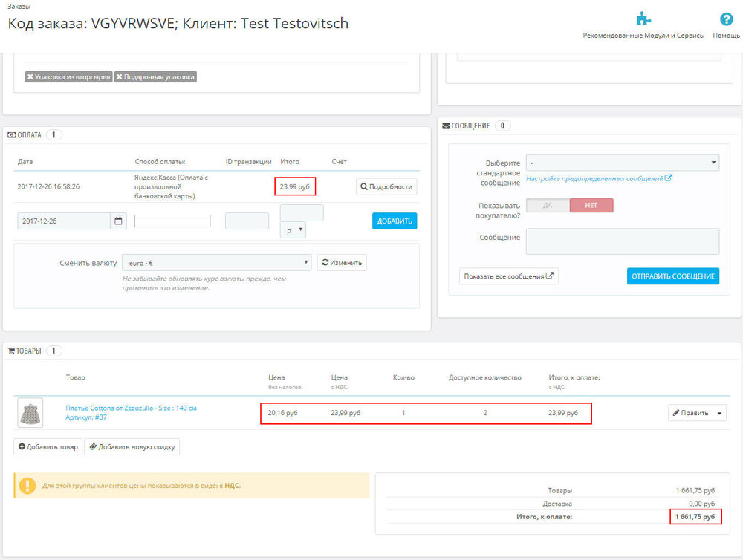This screenshot has height=560, width=743.
Task: Click the Заказы breadcrumb text
Action: [x=19, y=7]
